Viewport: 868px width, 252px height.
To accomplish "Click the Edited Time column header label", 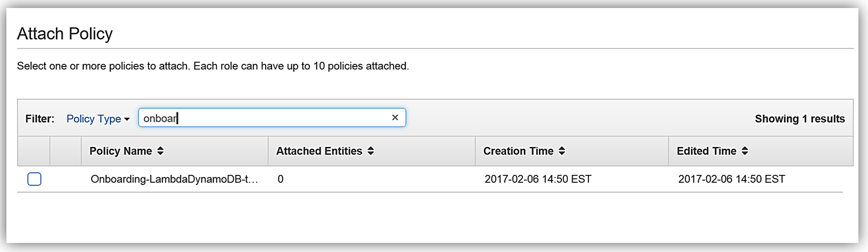I will [706, 151].
